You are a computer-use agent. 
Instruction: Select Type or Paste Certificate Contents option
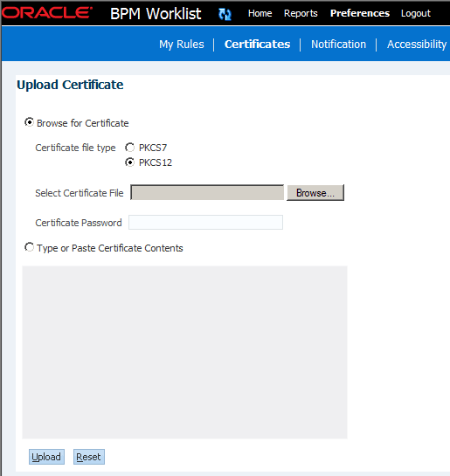point(29,247)
